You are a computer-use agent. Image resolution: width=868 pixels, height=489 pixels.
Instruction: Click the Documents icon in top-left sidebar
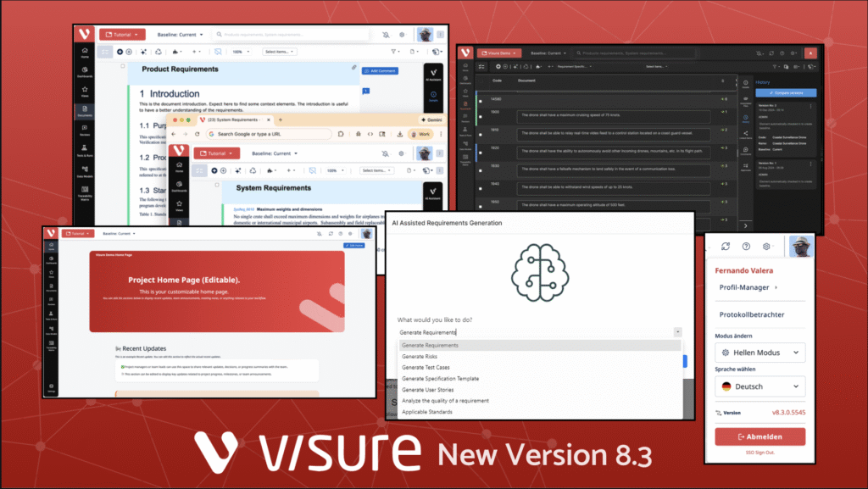(x=84, y=110)
